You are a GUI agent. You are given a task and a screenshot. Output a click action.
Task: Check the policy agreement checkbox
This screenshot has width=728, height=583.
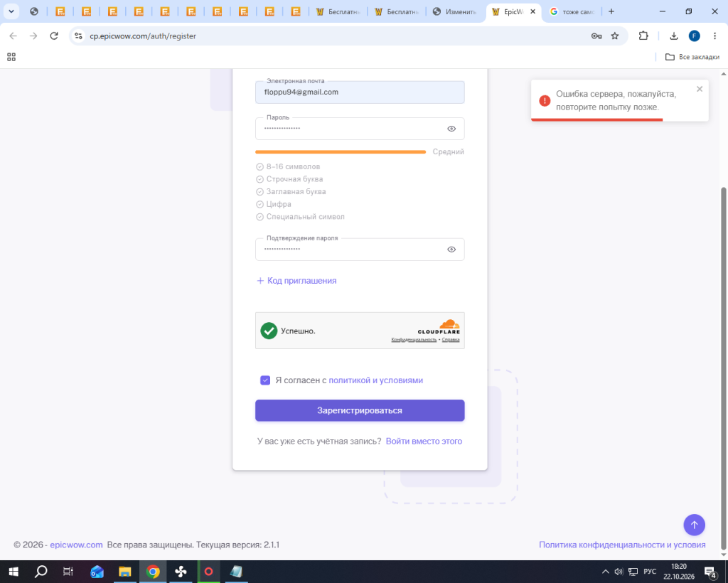(x=265, y=380)
